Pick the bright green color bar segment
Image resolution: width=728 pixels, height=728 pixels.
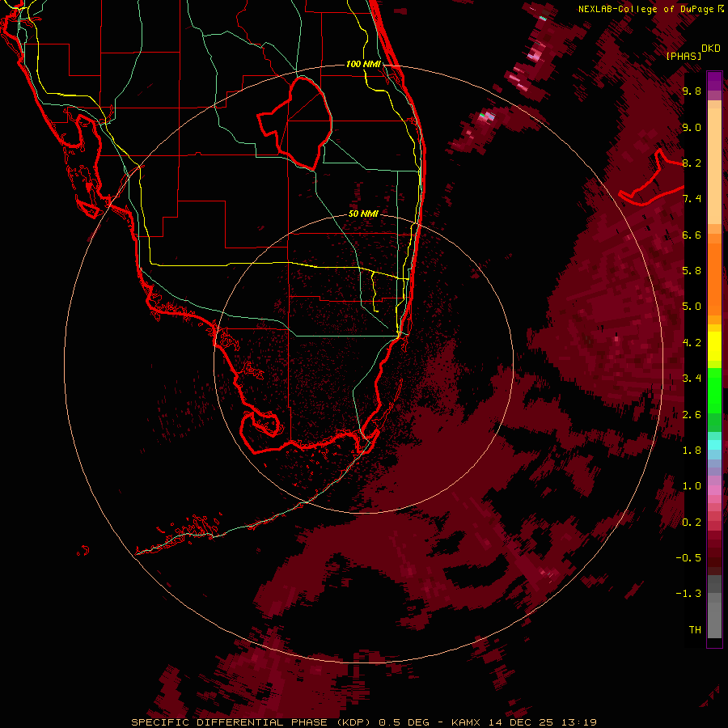coord(714,390)
